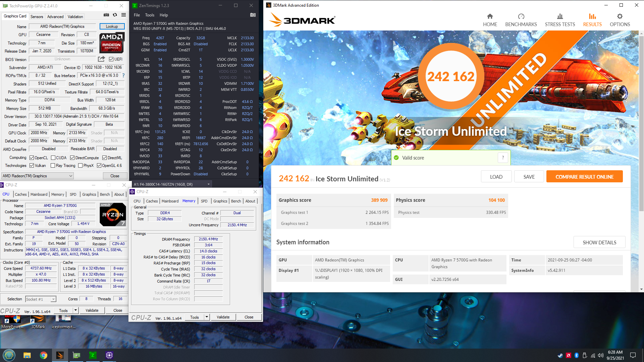Click the GPU-Z Lookup button
The height and width of the screenshot is (362, 644).
click(x=112, y=26)
